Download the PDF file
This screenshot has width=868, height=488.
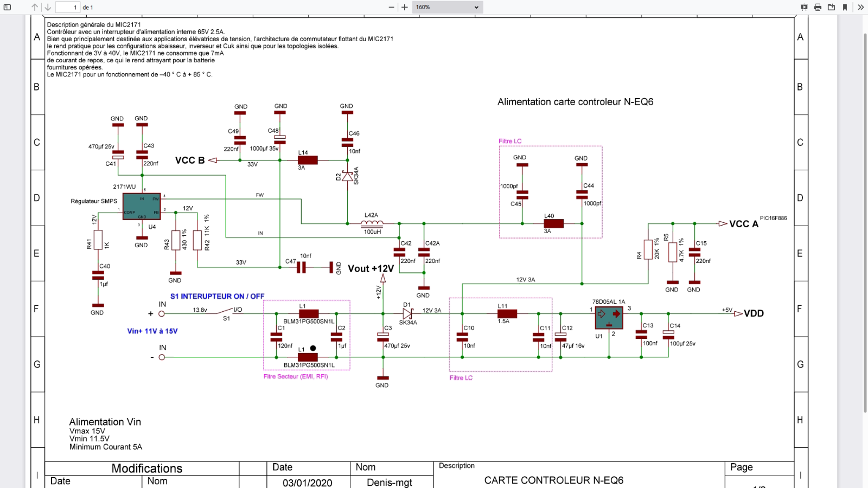tap(831, 7)
